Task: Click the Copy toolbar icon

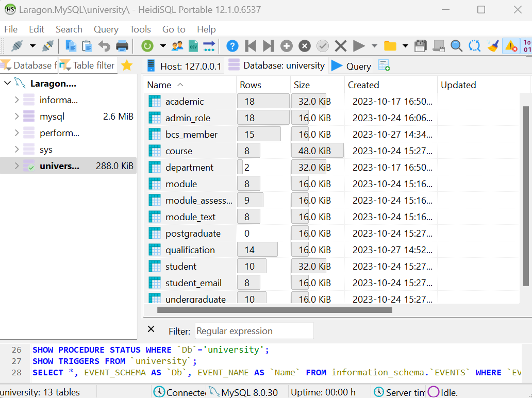Action: click(71, 45)
